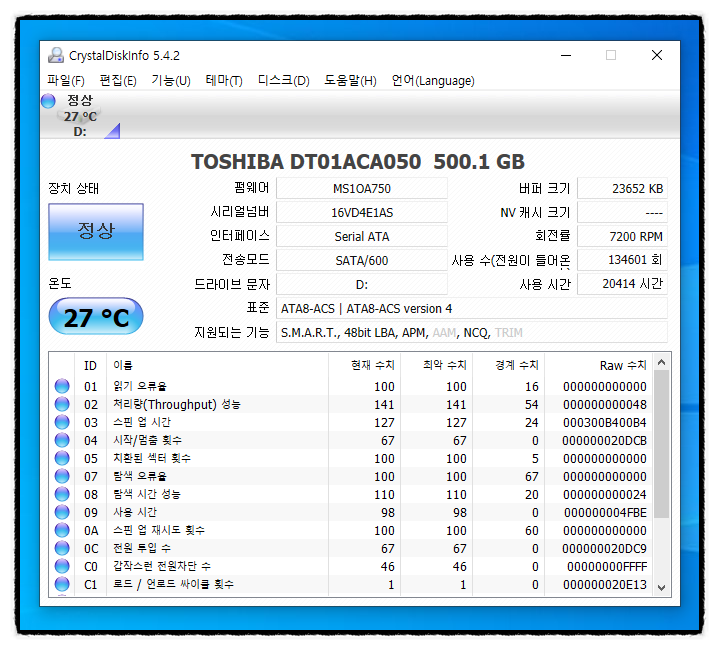719x650 pixels.
Task: Click the raw value 00000000FFFF
Action: click(607, 567)
